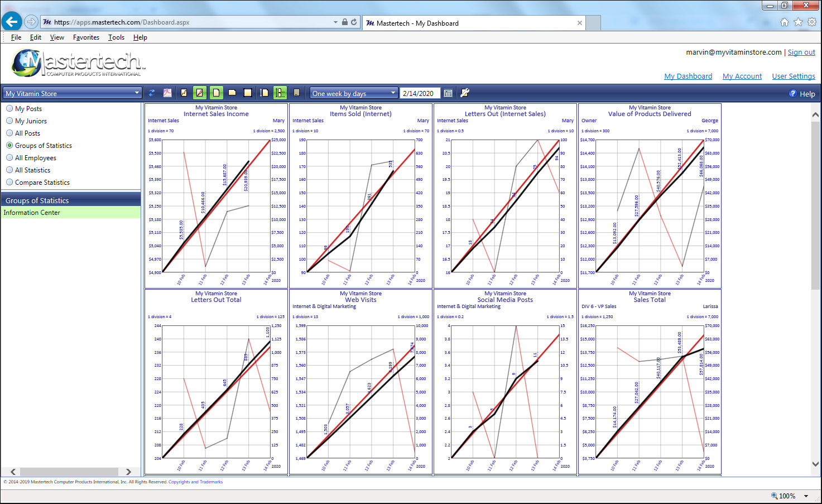This screenshot has width=822, height=504.
Task: Open the Internet Sales Income chart
Action: [x=216, y=195]
